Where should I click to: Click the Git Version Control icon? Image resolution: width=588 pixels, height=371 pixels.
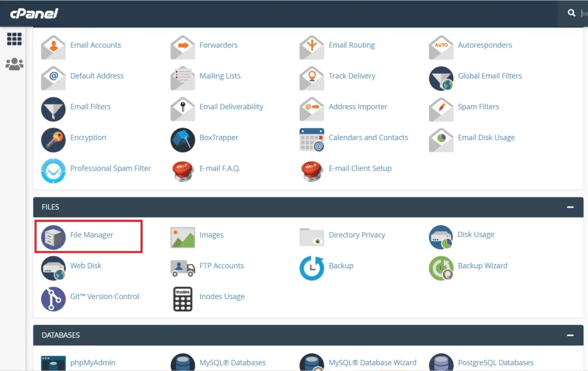click(53, 299)
